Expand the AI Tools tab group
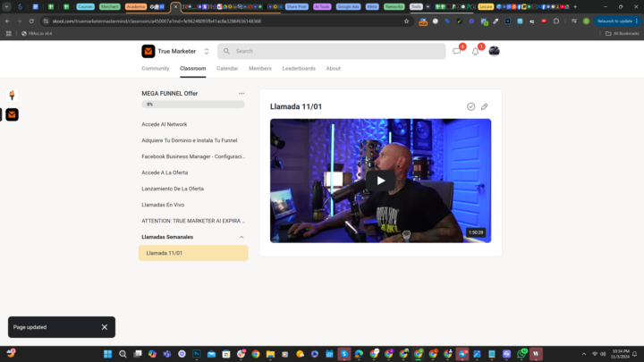Screen dimensions: 644x362 click(322, 6)
